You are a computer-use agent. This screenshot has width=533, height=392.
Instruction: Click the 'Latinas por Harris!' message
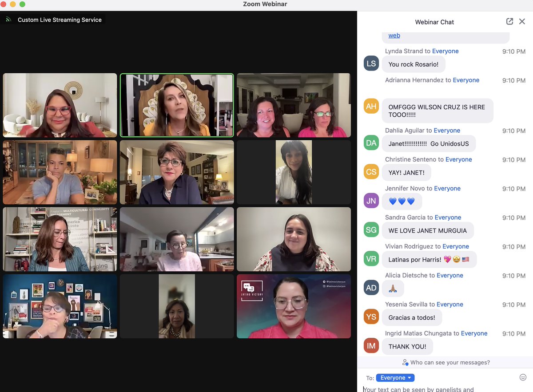point(429,259)
